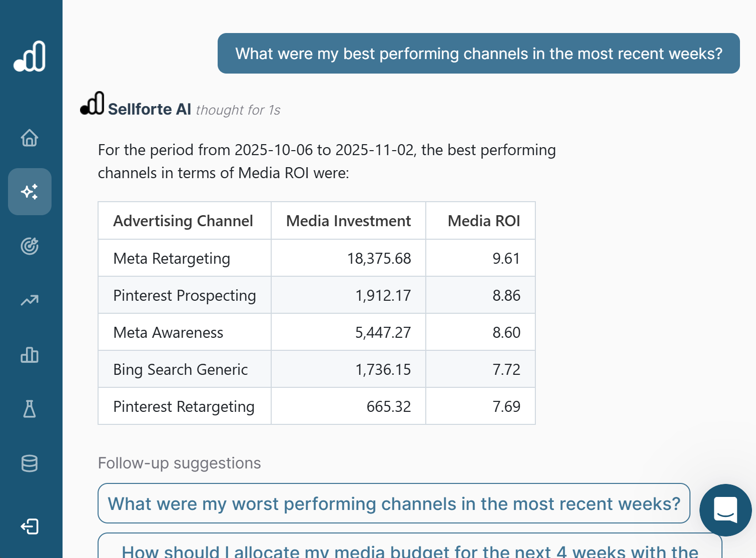Screen dimensions: 756x558
Task: Click the best performing channels question bubble
Action: 478,54
